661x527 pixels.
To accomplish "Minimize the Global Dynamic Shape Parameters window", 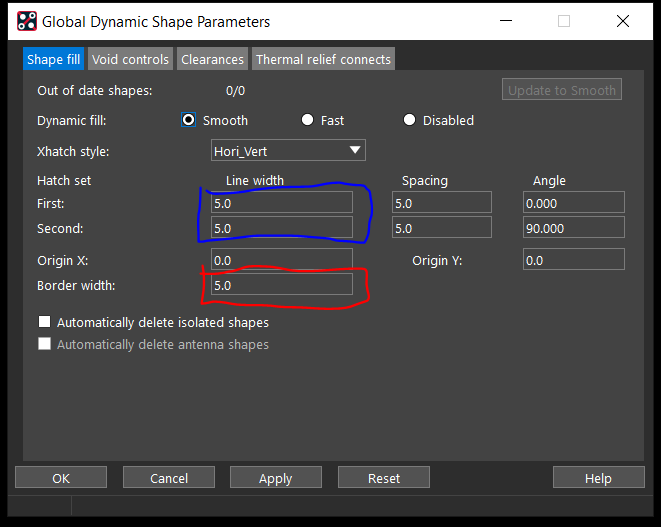I will coord(506,21).
